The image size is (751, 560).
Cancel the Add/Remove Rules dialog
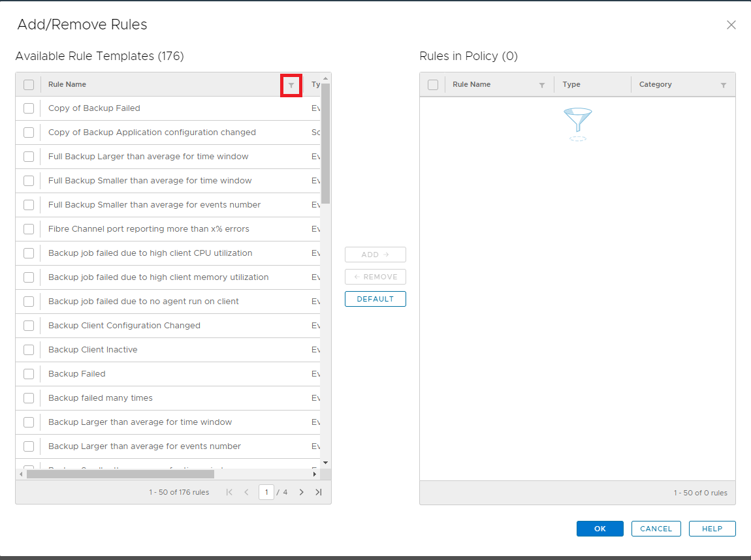(x=656, y=529)
